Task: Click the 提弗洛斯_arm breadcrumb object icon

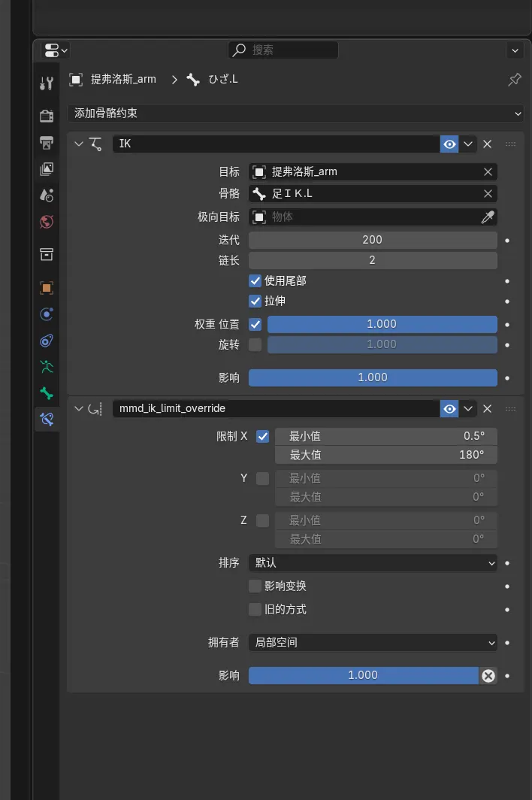Action: 75,80
